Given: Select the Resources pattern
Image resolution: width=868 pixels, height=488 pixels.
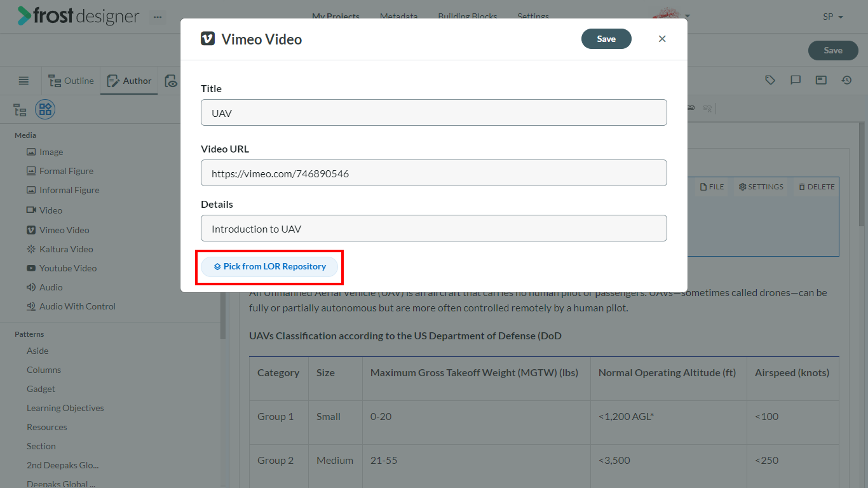Looking at the screenshot, I should click(46, 427).
